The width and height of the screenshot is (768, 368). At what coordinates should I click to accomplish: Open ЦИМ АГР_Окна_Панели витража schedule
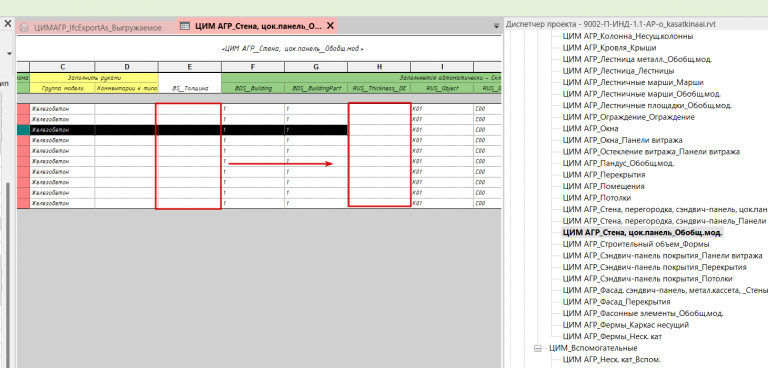coord(622,141)
